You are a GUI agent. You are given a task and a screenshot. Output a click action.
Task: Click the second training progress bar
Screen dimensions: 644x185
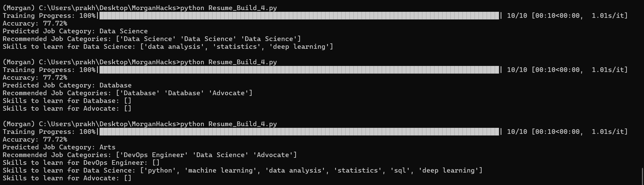(x=299, y=70)
